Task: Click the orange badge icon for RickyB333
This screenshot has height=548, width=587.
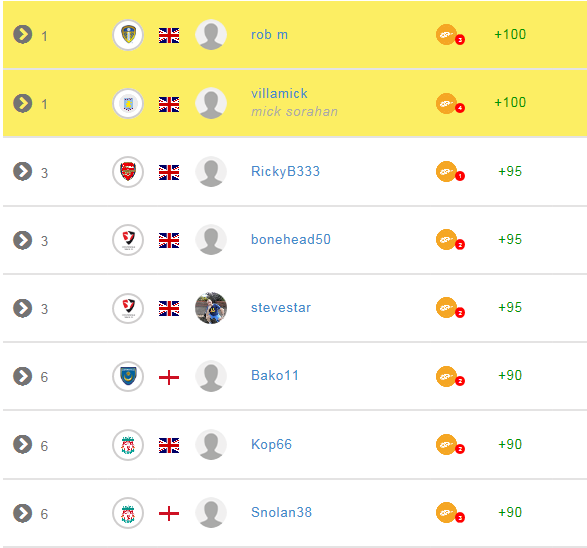Action: [x=450, y=172]
